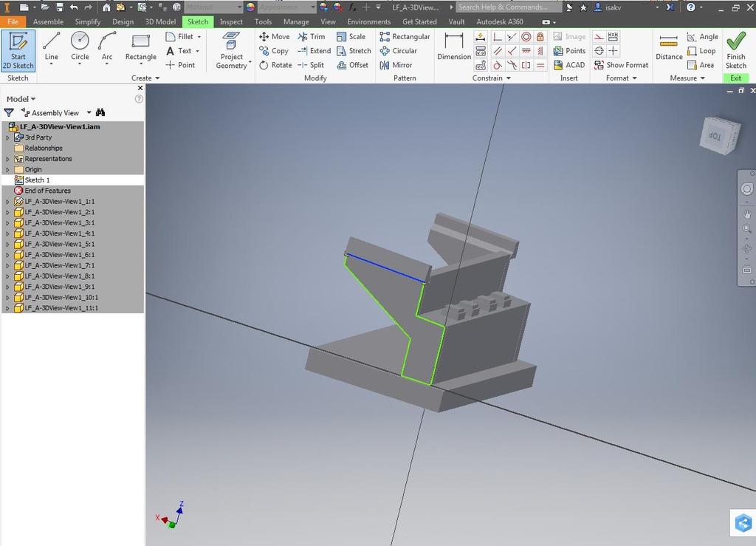
Task: Expand the Create panel dropdown
Action: click(145, 78)
